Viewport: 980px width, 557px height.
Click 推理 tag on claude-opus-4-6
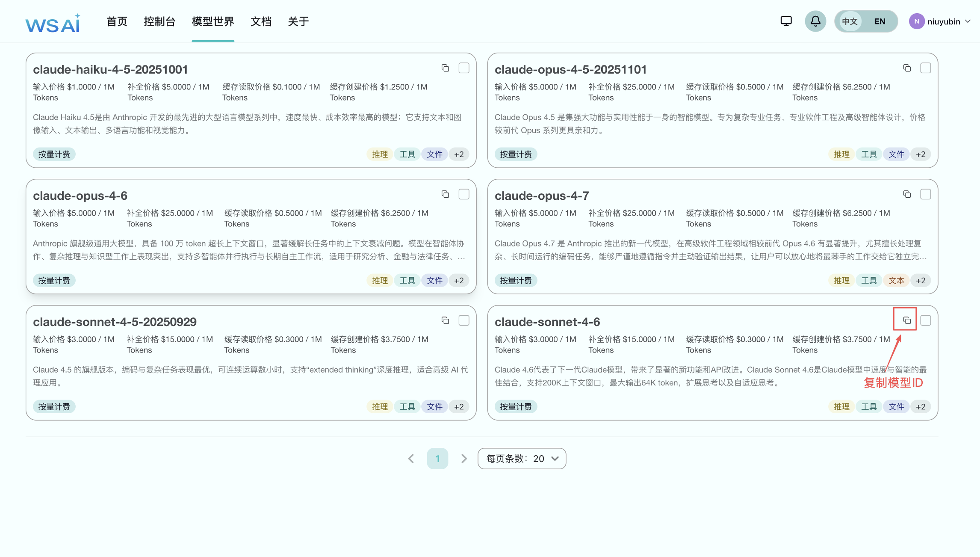click(x=380, y=281)
